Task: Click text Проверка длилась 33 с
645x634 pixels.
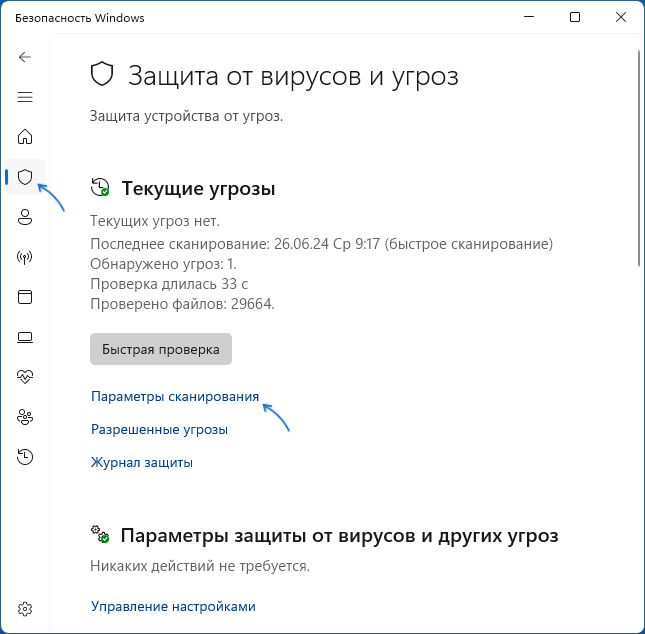Action: [169, 284]
